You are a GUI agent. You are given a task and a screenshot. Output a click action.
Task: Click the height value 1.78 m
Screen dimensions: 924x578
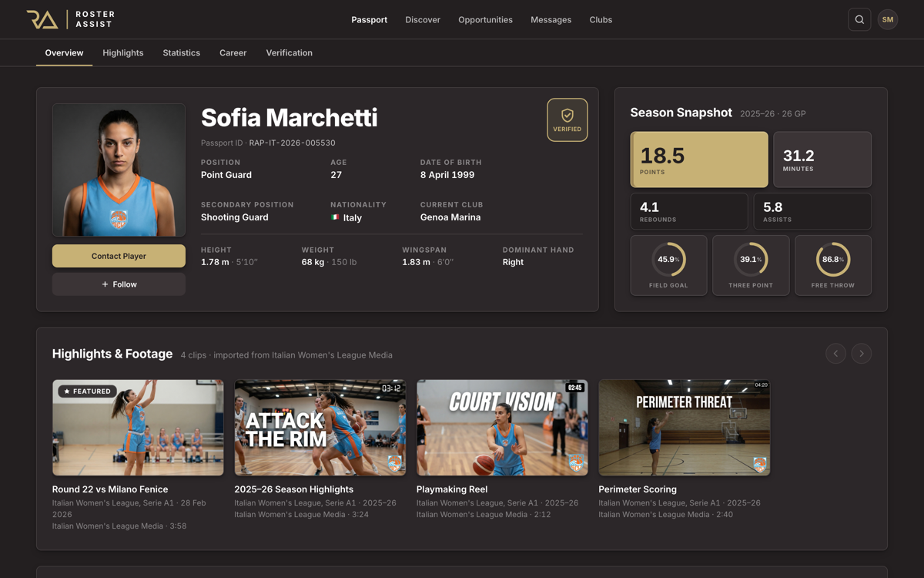pyautogui.click(x=215, y=262)
